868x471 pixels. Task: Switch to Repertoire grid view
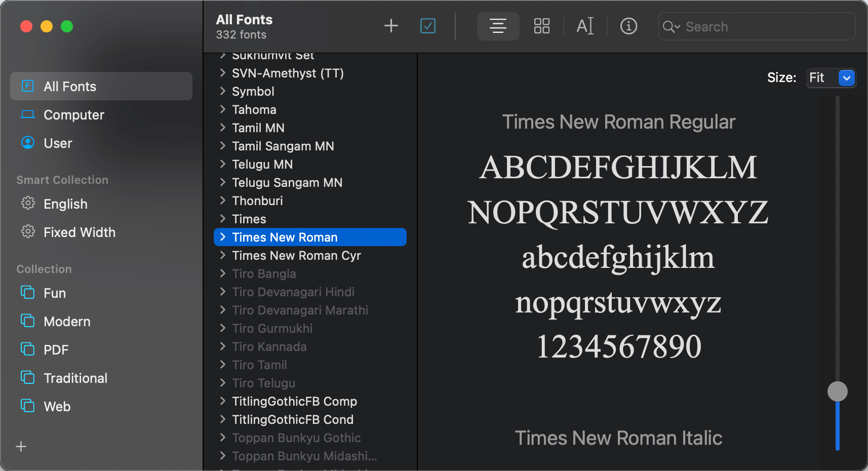tap(542, 26)
